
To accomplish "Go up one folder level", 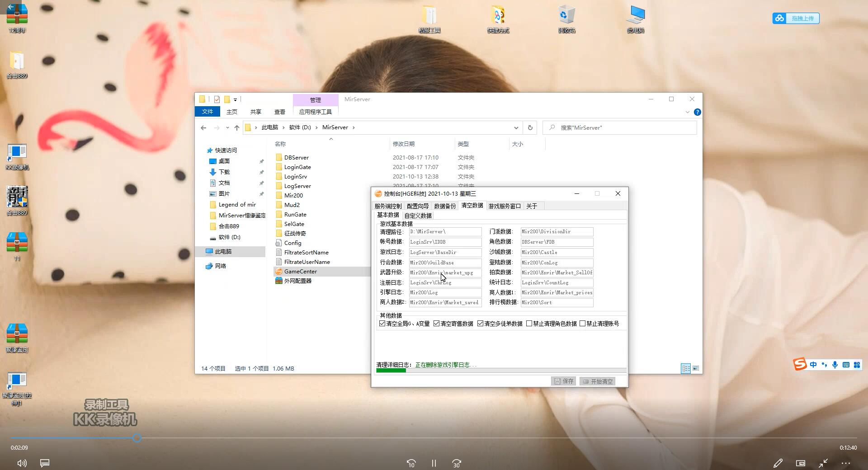I will click(x=237, y=127).
